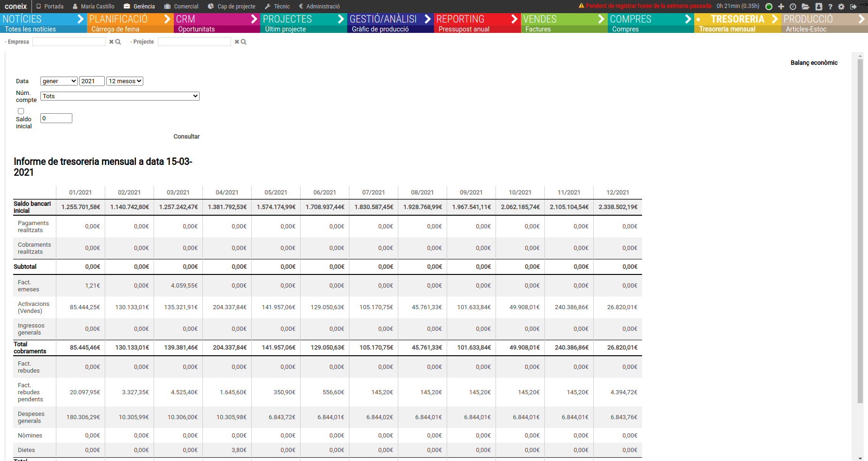Screen dimensions: 868x461
Task: Open the folder icon in top bar
Action: tap(806, 7)
